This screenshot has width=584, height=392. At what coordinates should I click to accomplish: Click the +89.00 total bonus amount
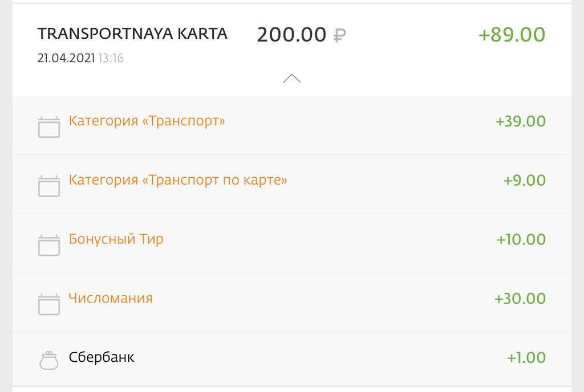512,34
